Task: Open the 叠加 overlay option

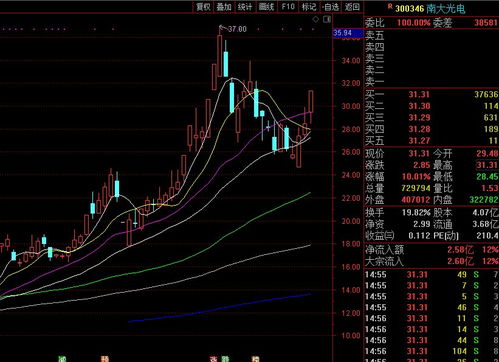Action: coord(224,7)
